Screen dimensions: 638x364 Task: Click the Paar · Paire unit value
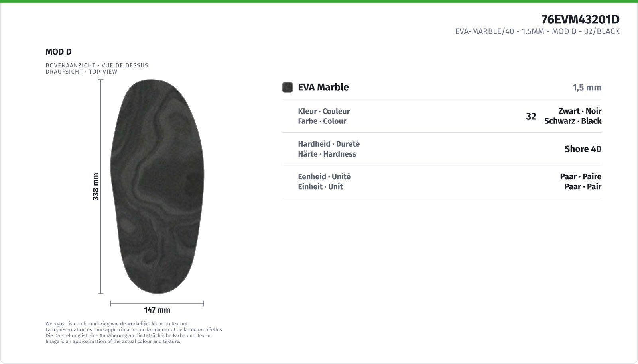coord(580,176)
